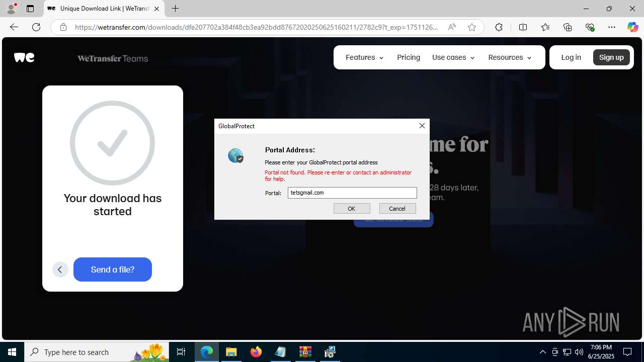The image size is (644, 362).
Task: Click the WeTransfer 'we' logo
Action: click(24, 57)
